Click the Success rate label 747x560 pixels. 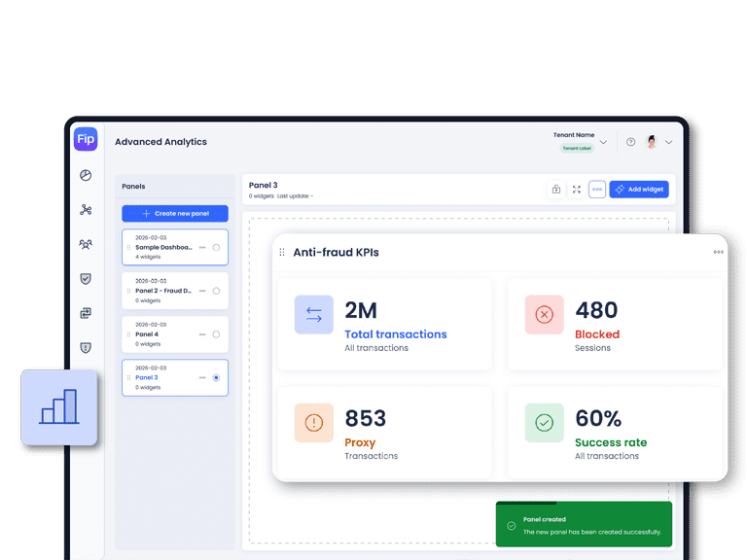[611, 442]
